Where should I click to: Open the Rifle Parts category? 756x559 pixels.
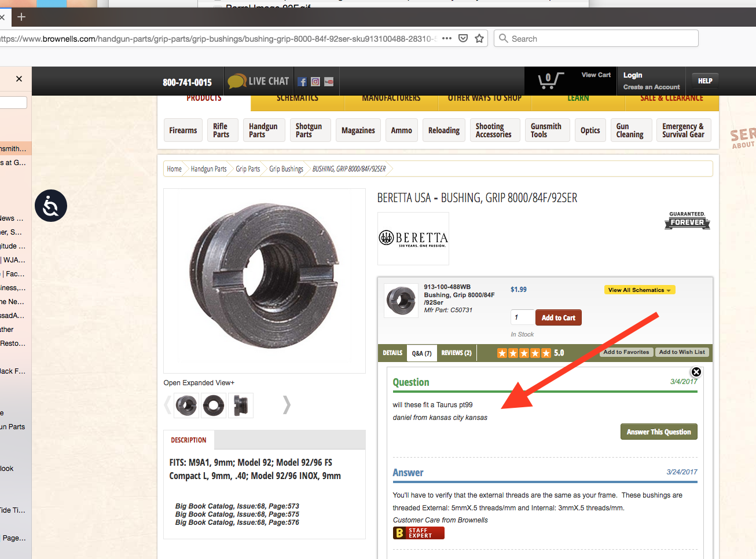tap(221, 130)
